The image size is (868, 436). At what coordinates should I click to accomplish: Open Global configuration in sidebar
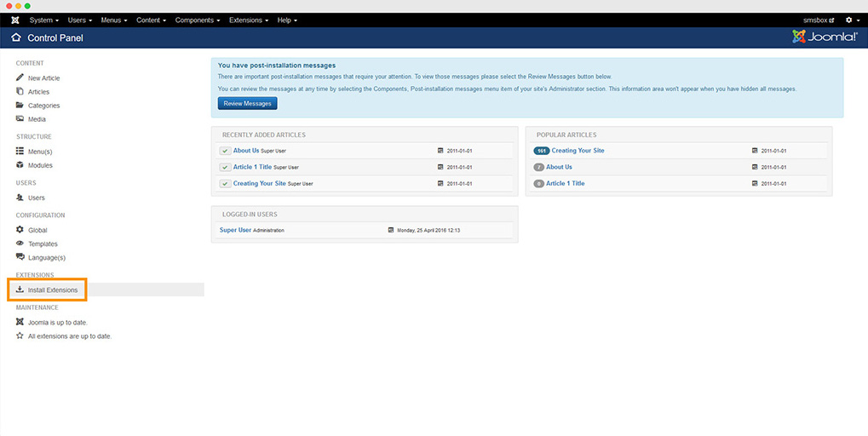[x=37, y=230]
